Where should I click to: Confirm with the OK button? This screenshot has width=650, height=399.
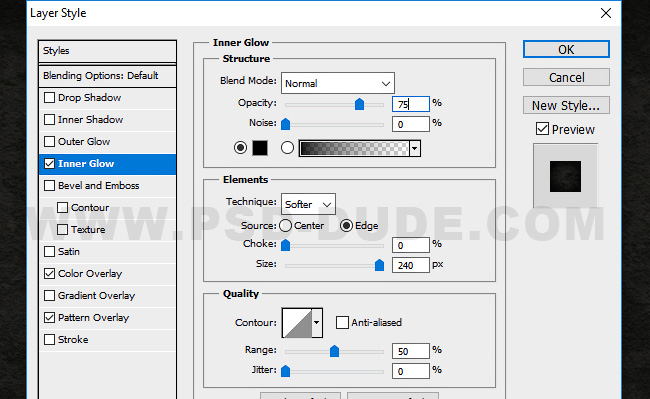click(x=566, y=49)
